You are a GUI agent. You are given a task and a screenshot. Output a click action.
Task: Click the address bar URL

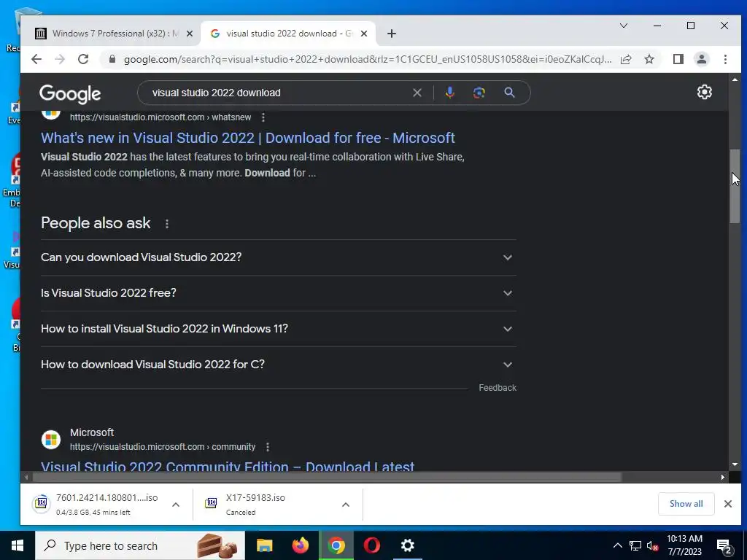[368, 59]
